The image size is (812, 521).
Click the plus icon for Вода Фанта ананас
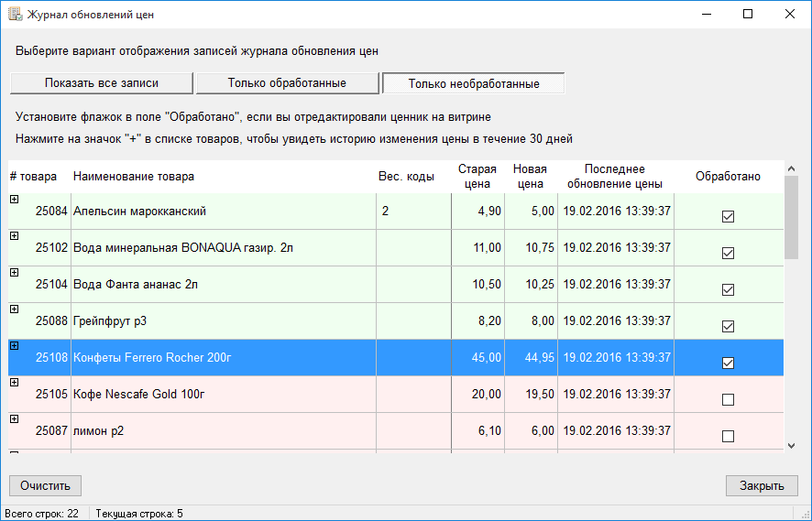14,272
